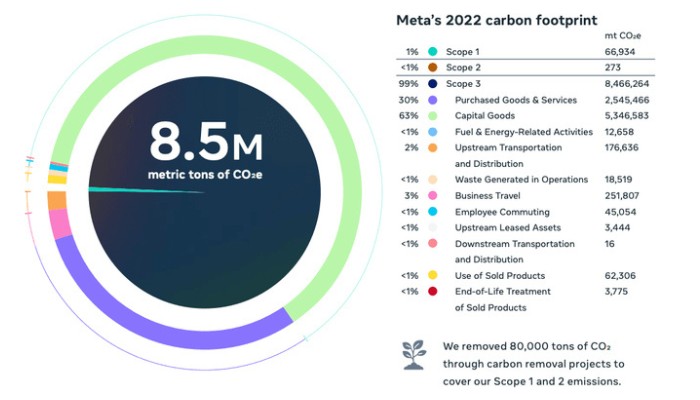The height and width of the screenshot is (400, 700).
Task: Click the 63% percentage for Capital Goods
Action: point(408,116)
